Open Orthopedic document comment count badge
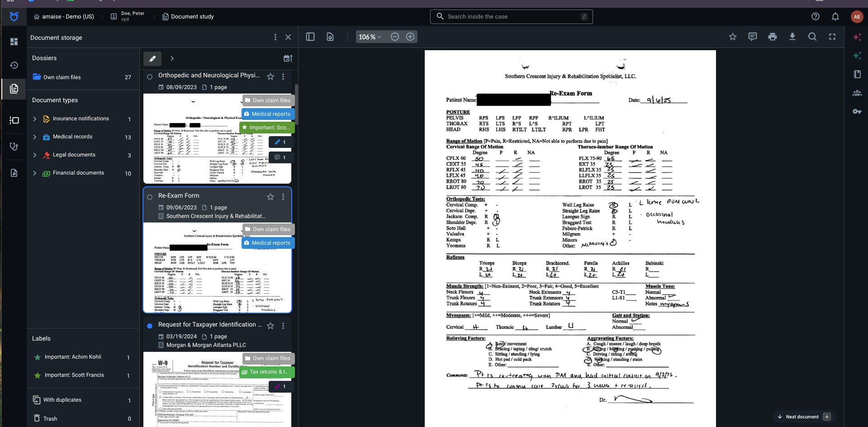This screenshot has height=427, width=868. [x=281, y=158]
